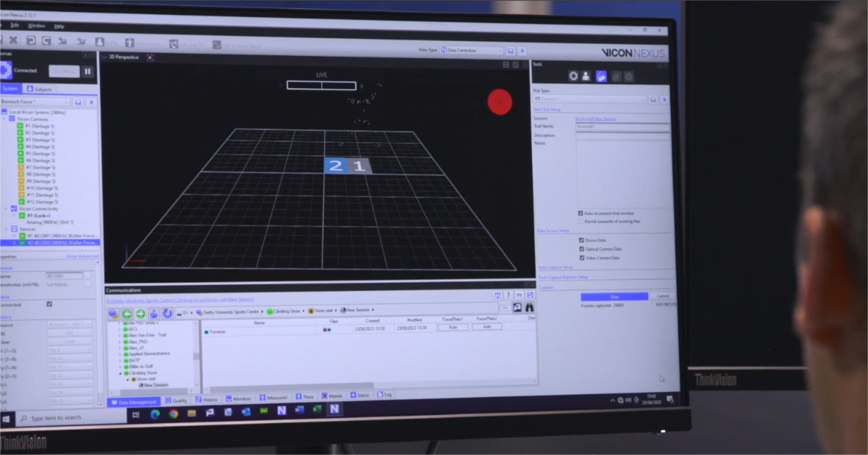This screenshot has height=455, width=868.
Task: Click the Trial Name input field
Action: [623, 127]
